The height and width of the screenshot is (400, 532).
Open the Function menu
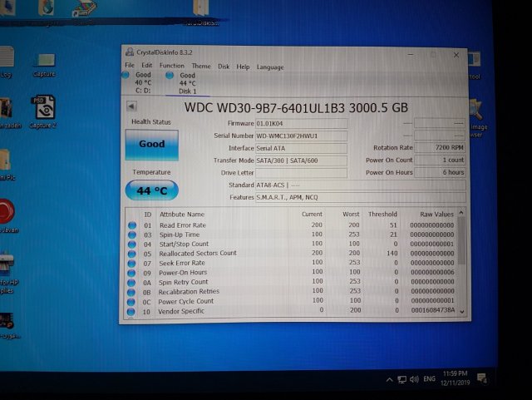171,67
